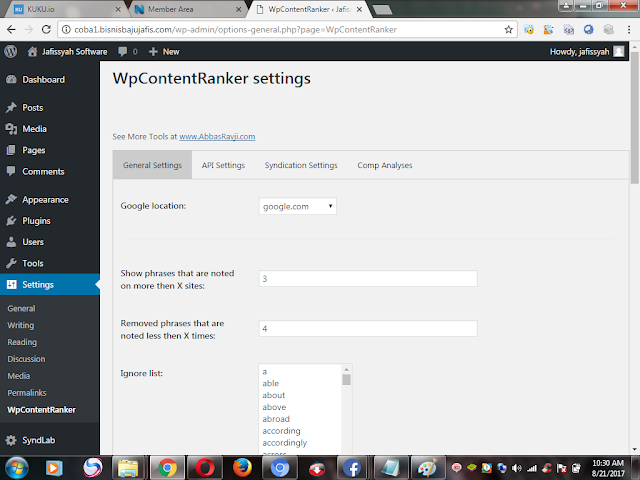The image size is (640, 480).
Task: Click inside the Ignore list textarea
Action: pos(301,409)
